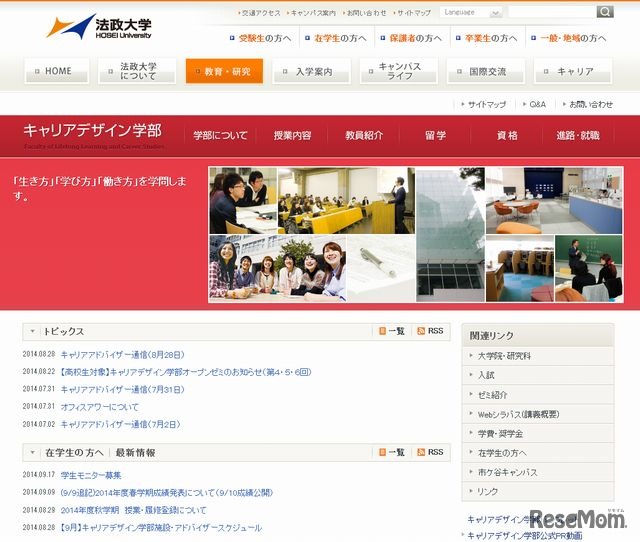The width and height of the screenshot is (640, 542).
Task: Click the lecture hall classroom photo
Action: 346,200
